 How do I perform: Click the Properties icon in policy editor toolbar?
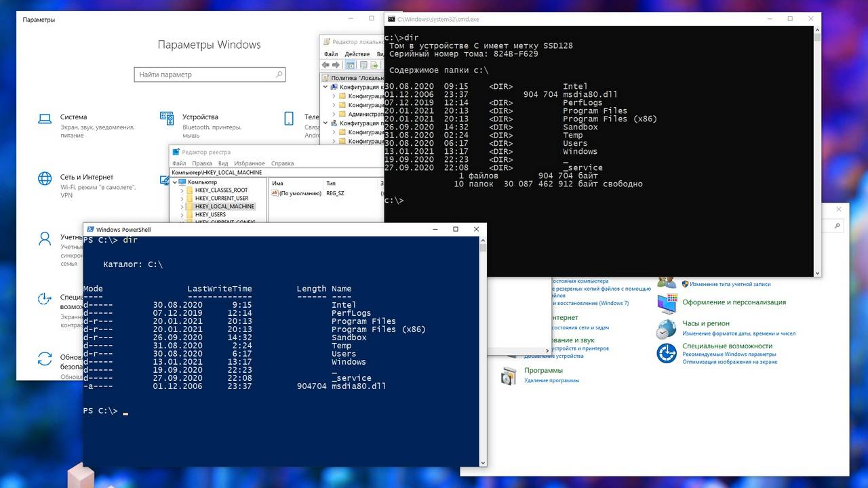[x=363, y=65]
